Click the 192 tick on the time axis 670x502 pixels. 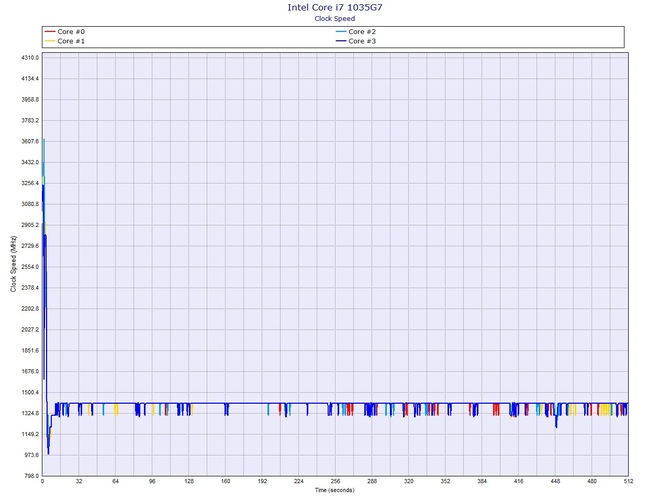tap(262, 481)
